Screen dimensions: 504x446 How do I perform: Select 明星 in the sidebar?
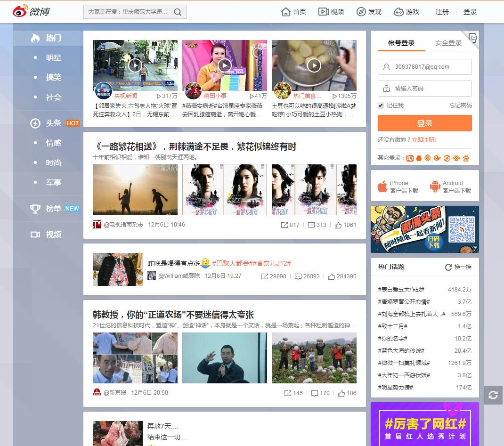pyautogui.click(x=53, y=58)
